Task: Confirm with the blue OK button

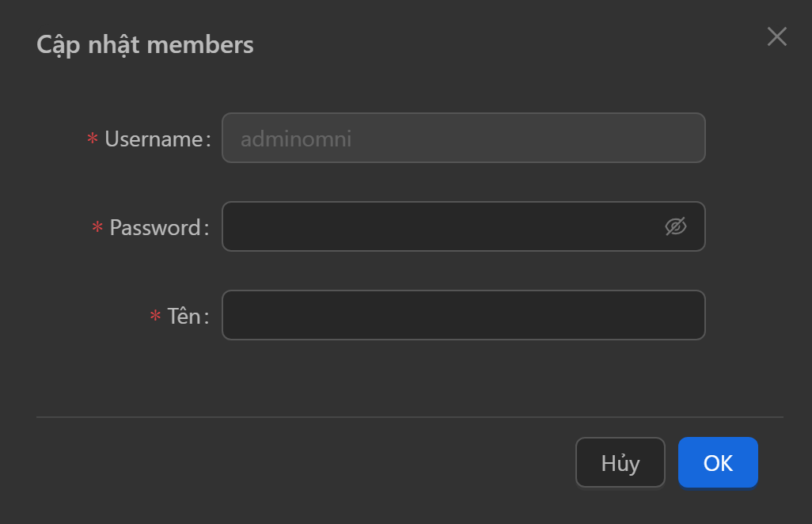Action: click(x=718, y=463)
